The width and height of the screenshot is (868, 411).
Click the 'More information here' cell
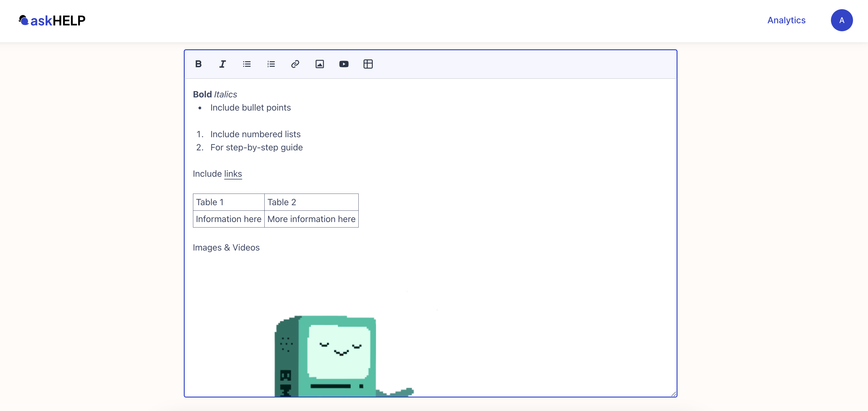coord(311,219)
